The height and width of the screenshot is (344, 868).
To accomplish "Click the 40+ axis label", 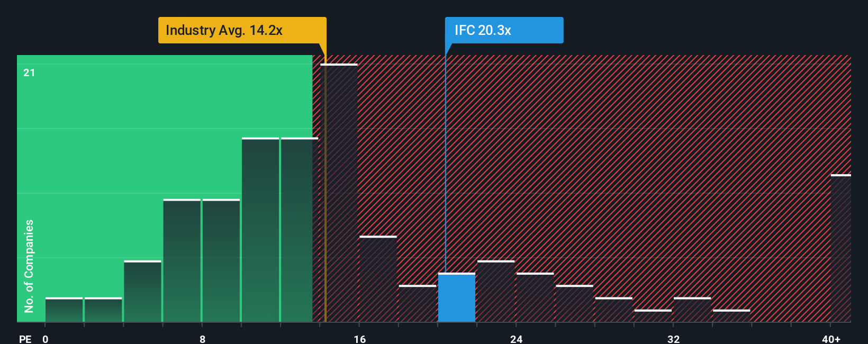I will tap(831, 339).
